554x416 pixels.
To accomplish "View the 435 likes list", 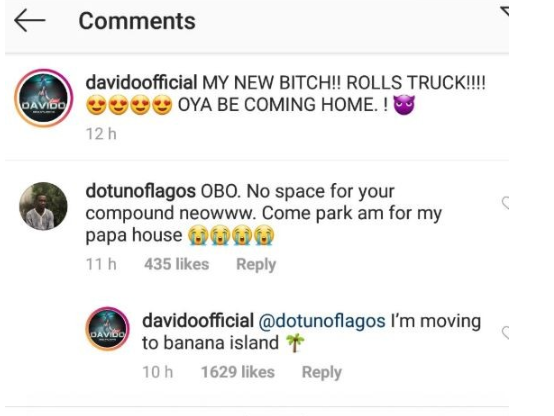I will tap(177, 264).
